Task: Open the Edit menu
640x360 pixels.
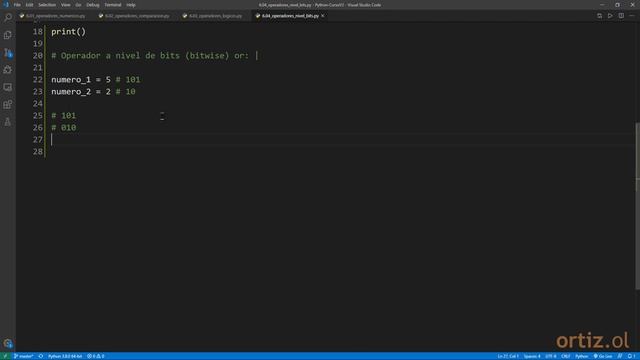Action: click(29, 5)
